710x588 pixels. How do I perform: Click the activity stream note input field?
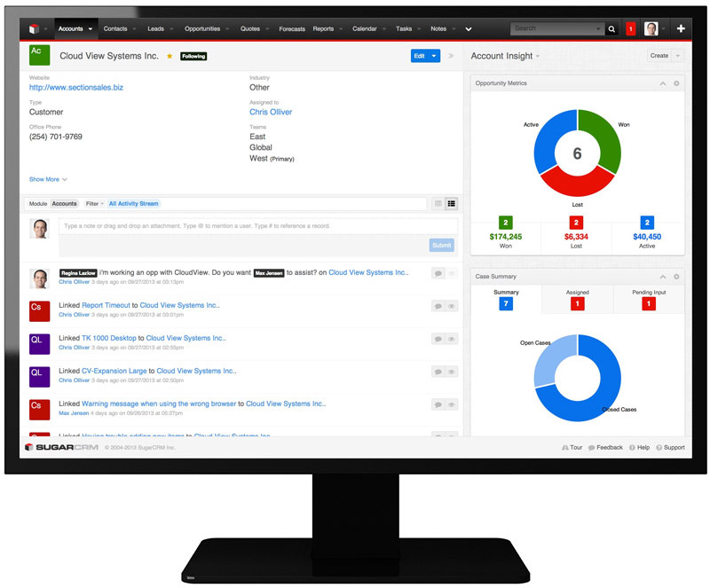258,226
